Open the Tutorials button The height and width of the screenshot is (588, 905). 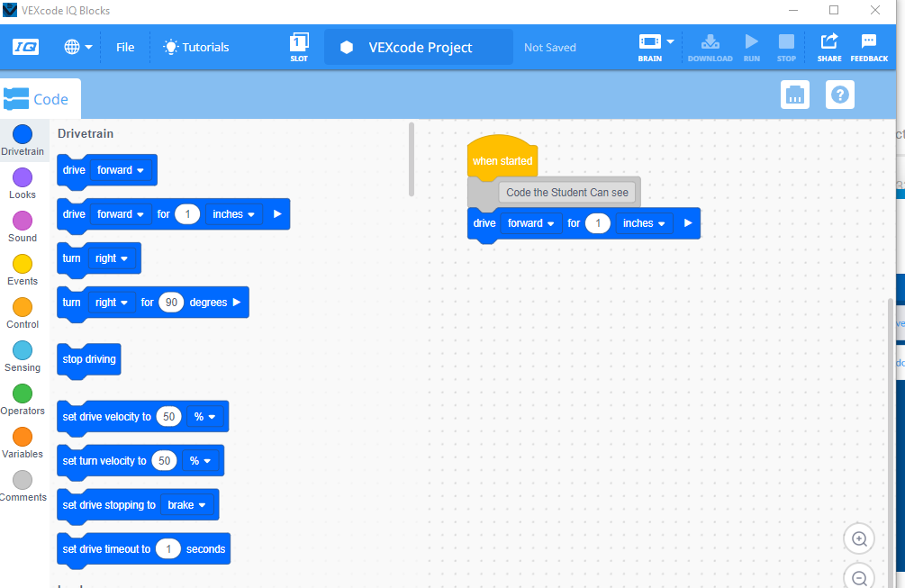pyautogui.click(x=195, y=47)
